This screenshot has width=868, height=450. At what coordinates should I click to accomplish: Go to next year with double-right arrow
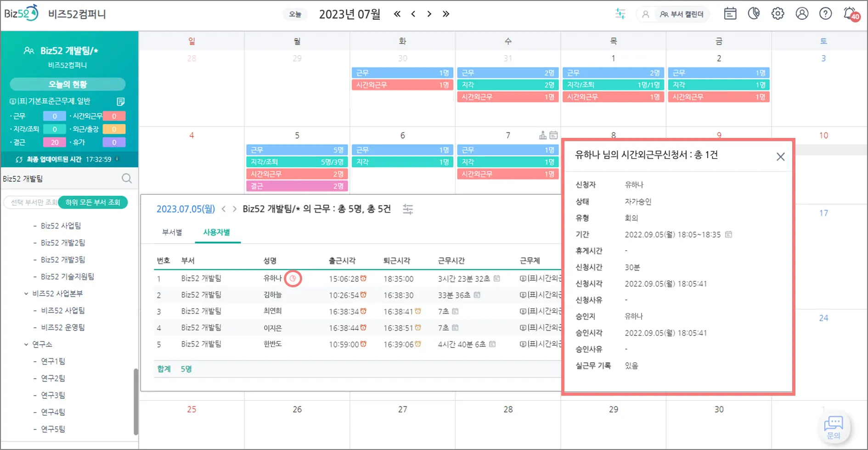point(446,14)
